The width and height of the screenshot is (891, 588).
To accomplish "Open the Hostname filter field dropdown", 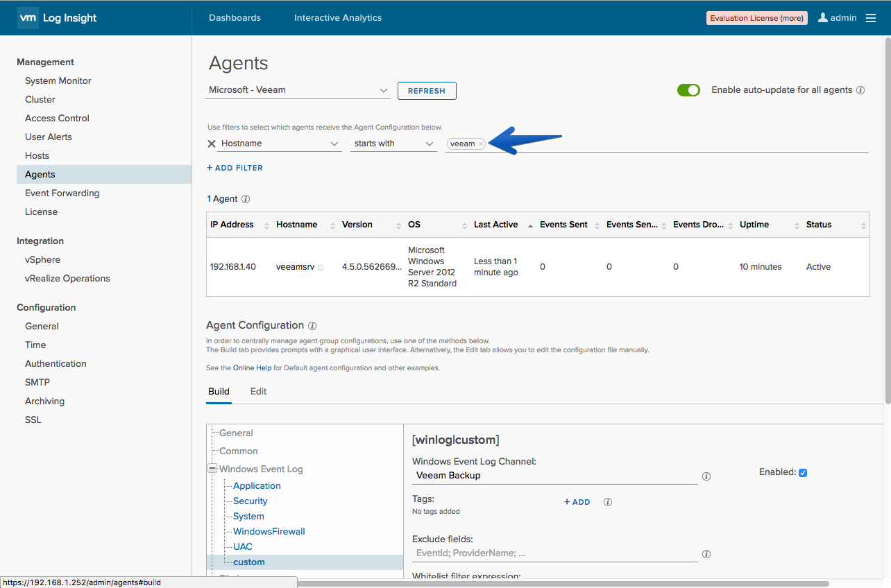I will (279, 144).
